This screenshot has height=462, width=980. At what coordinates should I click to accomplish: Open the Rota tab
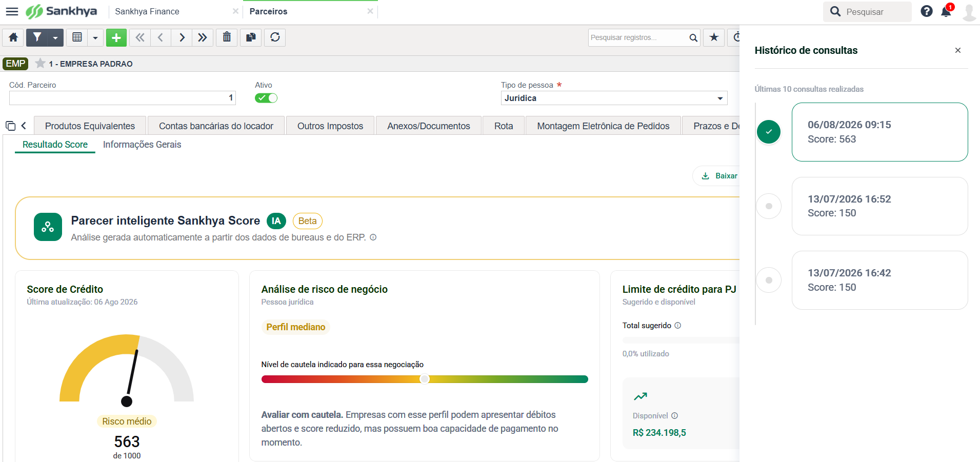click(x=504, y=126)
